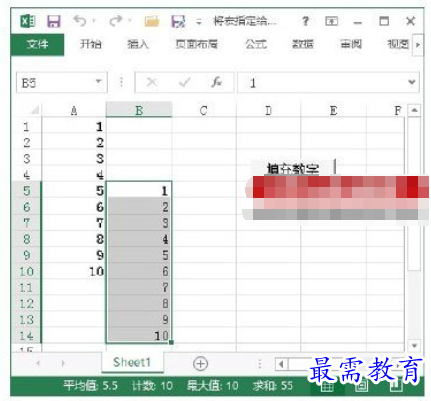Select column A header
The height and width of the screenshot is (401, 431).
[74, 110]
